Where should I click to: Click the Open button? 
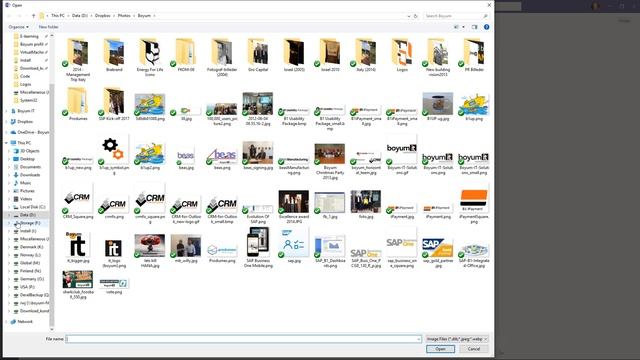tap(440, 349)
